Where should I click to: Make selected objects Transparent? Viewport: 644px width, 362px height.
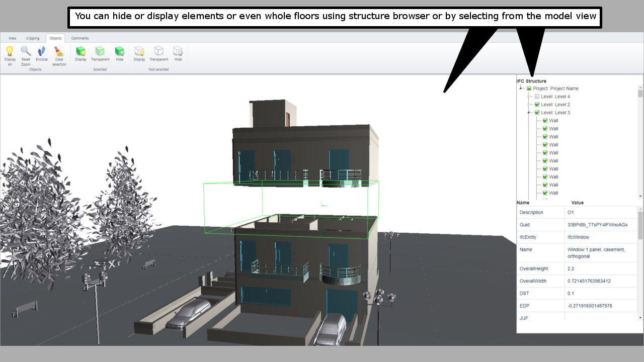coord(100,53)
